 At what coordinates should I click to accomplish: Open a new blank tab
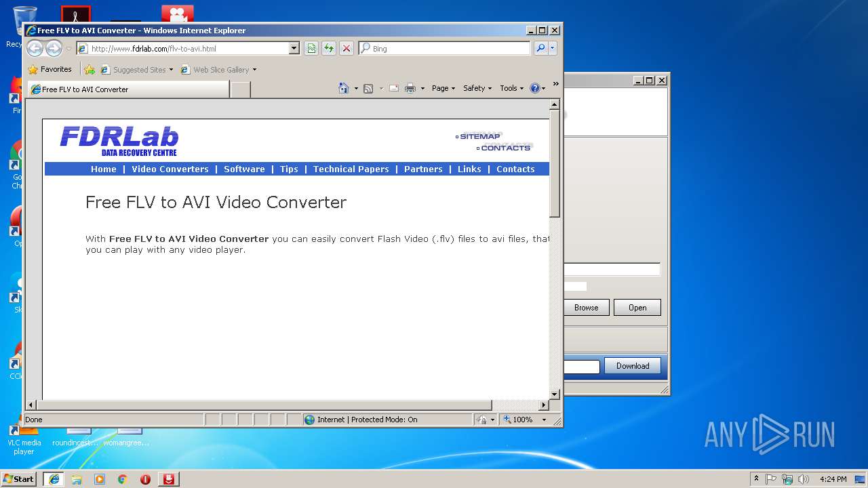click(240, 89)
